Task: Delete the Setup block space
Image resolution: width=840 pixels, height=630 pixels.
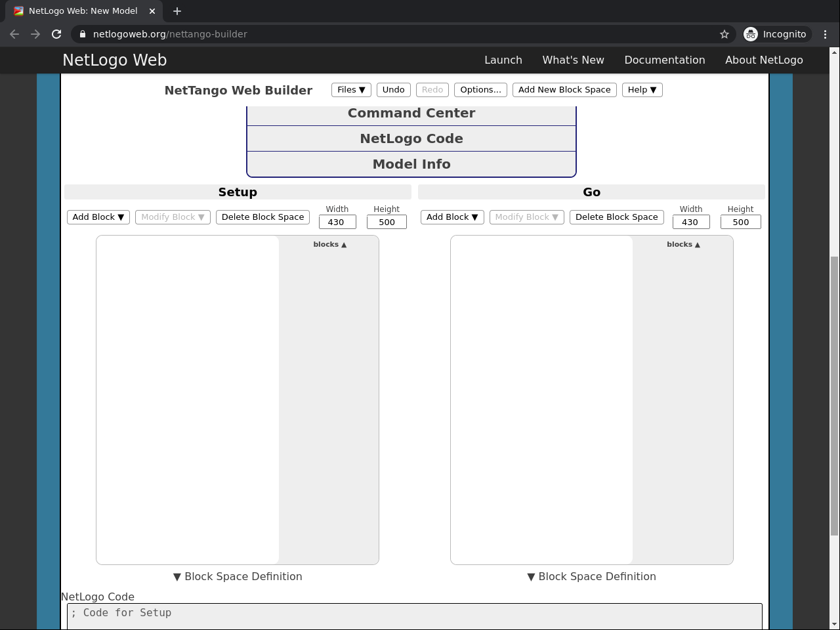Action: click(x=262, y=217)
